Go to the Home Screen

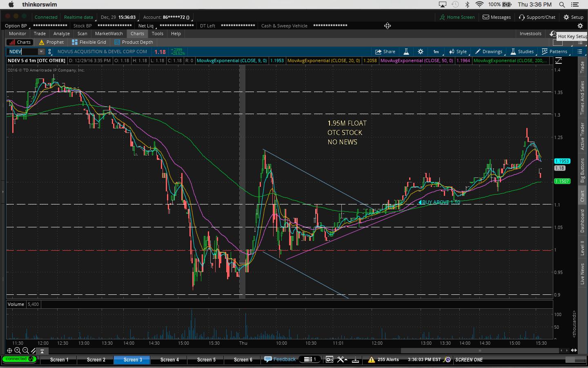(x=457, y=17)
